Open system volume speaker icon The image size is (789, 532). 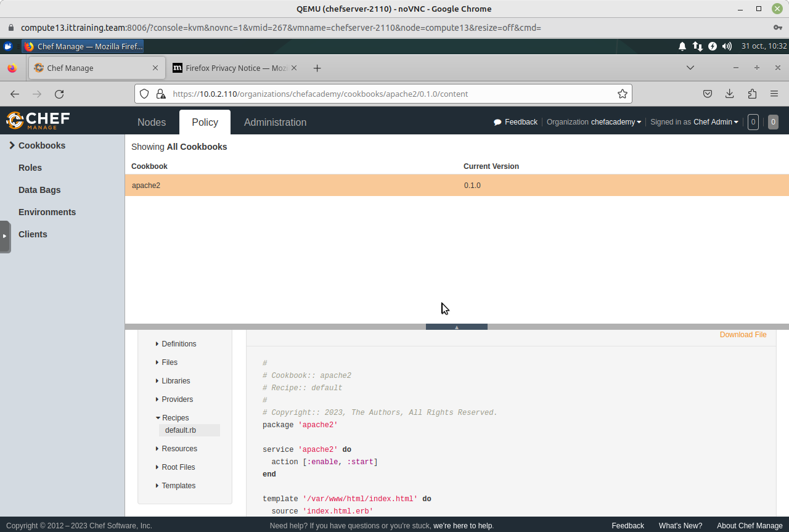point(727,46)
